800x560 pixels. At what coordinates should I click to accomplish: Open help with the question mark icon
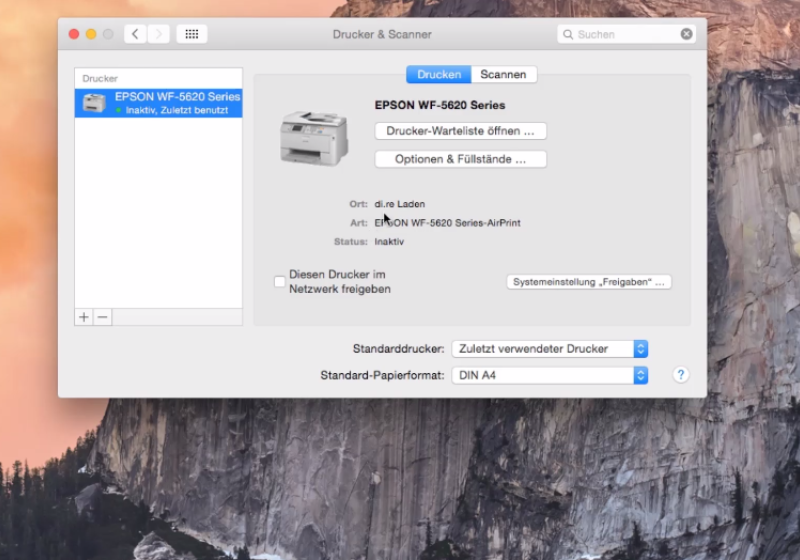[681, 375]
